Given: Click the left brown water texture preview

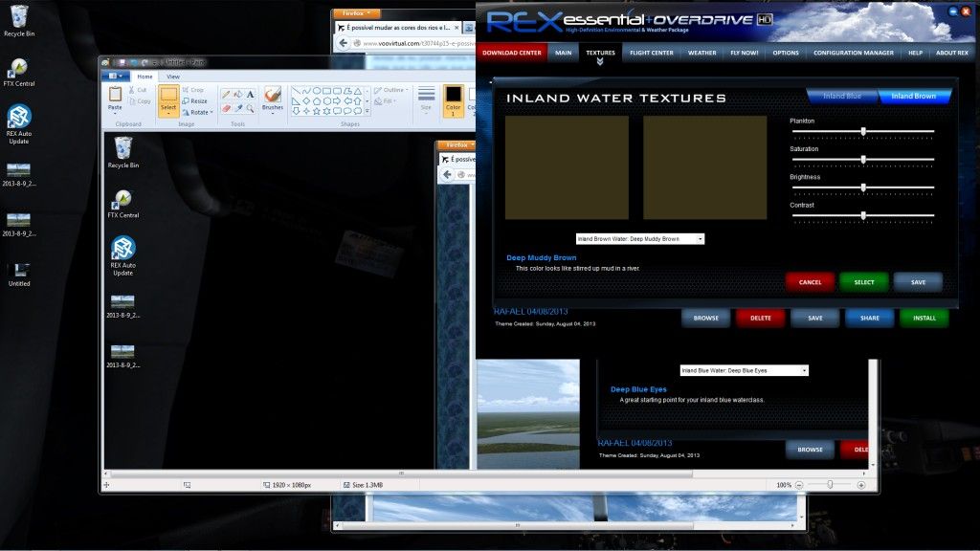Looking at the screenshot, I should [567, 167].
